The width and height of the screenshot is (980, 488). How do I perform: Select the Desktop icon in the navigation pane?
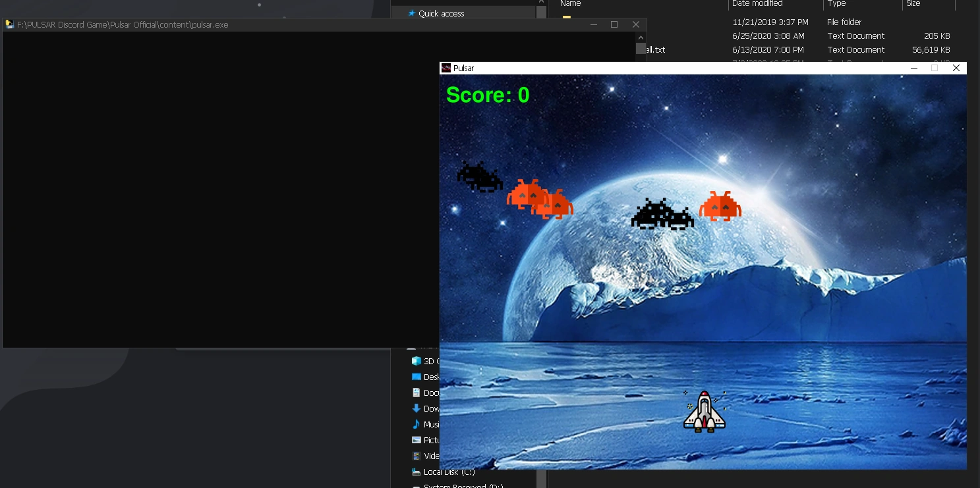pyautogui.click(x=416, y=377)
